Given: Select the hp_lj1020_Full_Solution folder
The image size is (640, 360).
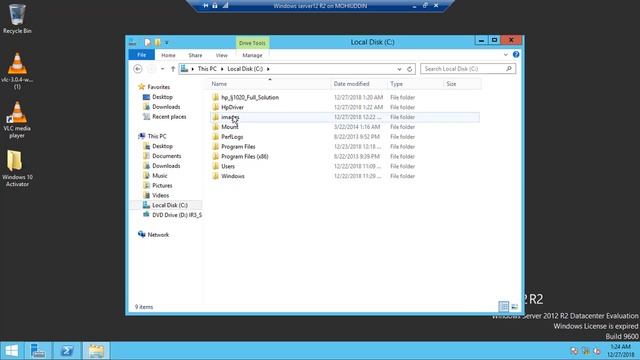Looking at the screenshot, I should (250, 98).
